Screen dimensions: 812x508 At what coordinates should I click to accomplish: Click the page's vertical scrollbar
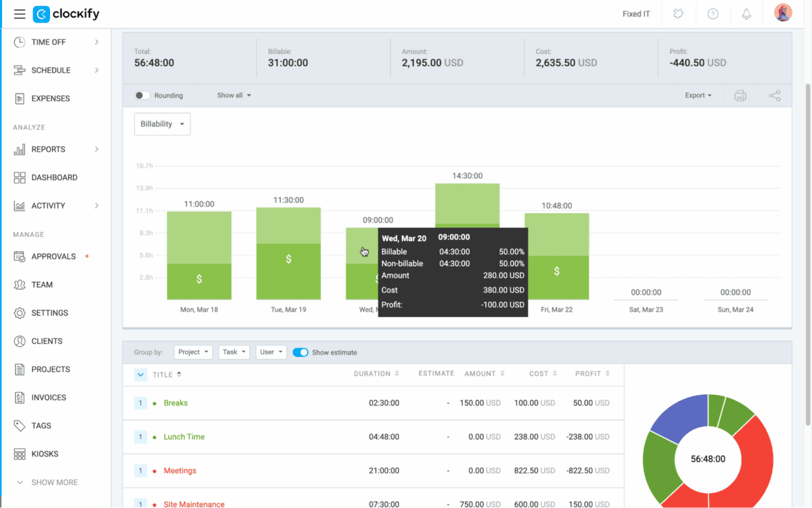coord(807,254)
